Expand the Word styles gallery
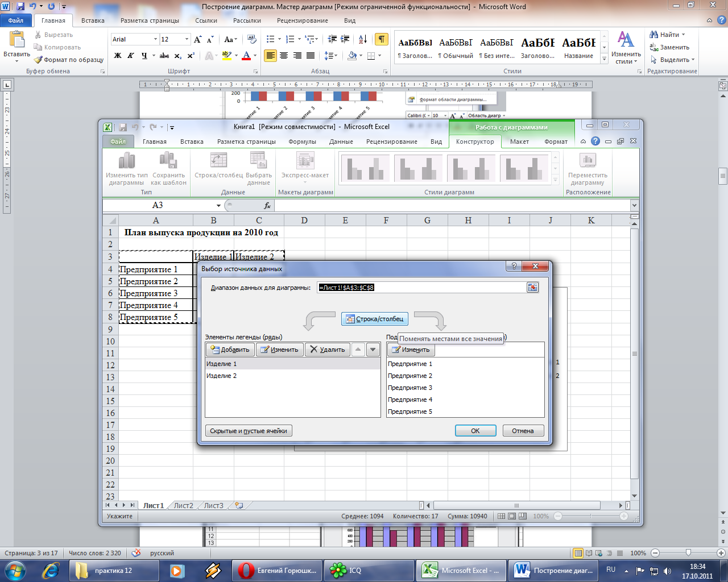The width and height of the screenshot is (728, 582). point(605,59)
